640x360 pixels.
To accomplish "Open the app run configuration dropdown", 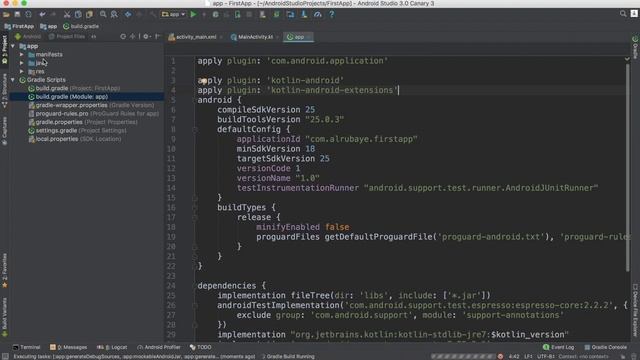I will tap(173, 14).
